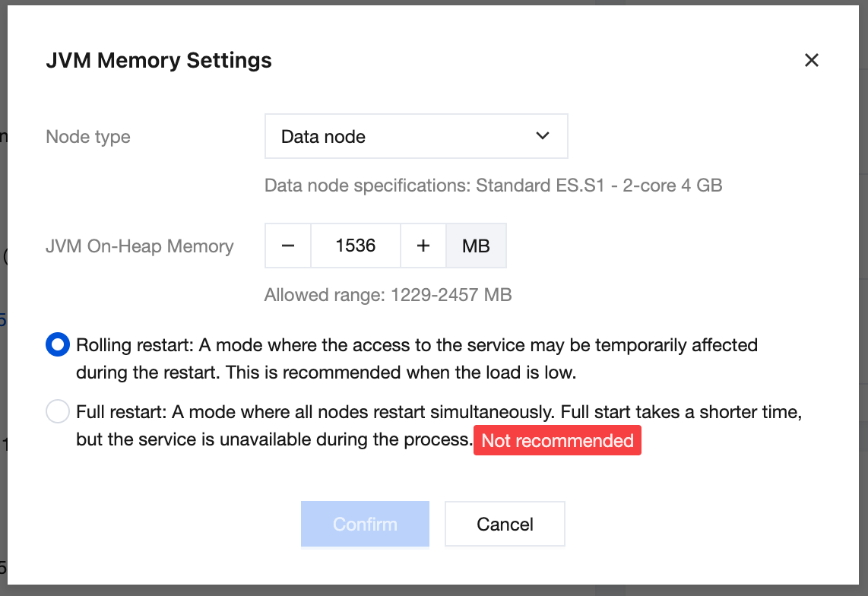The image size is (868, 596).
Task: Click the Allowed range hint text
Action: pos(388,295)
